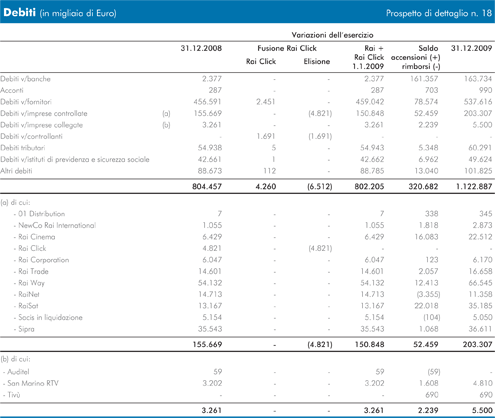
Task: Click the Sipra row label
Action: tap(26, 329)
